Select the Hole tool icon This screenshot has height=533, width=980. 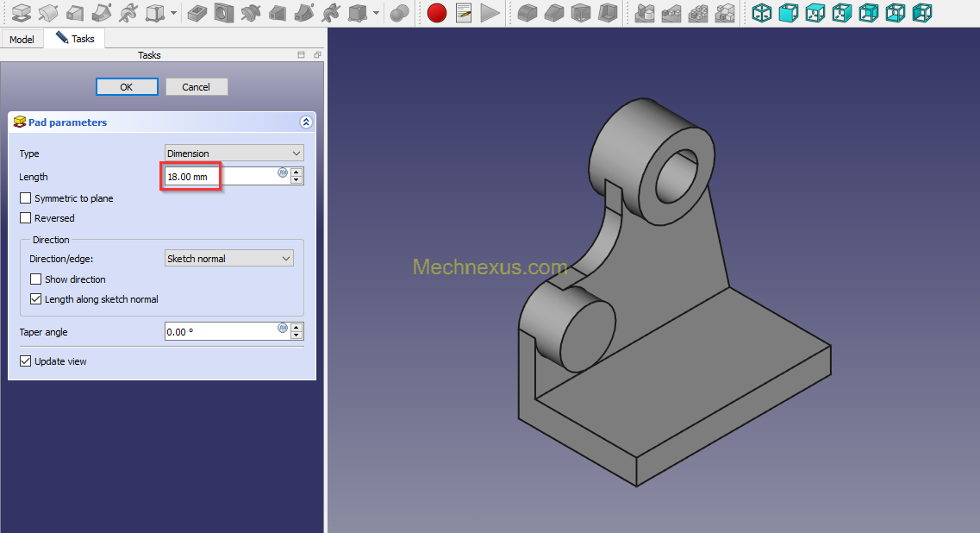click(224, 13)
